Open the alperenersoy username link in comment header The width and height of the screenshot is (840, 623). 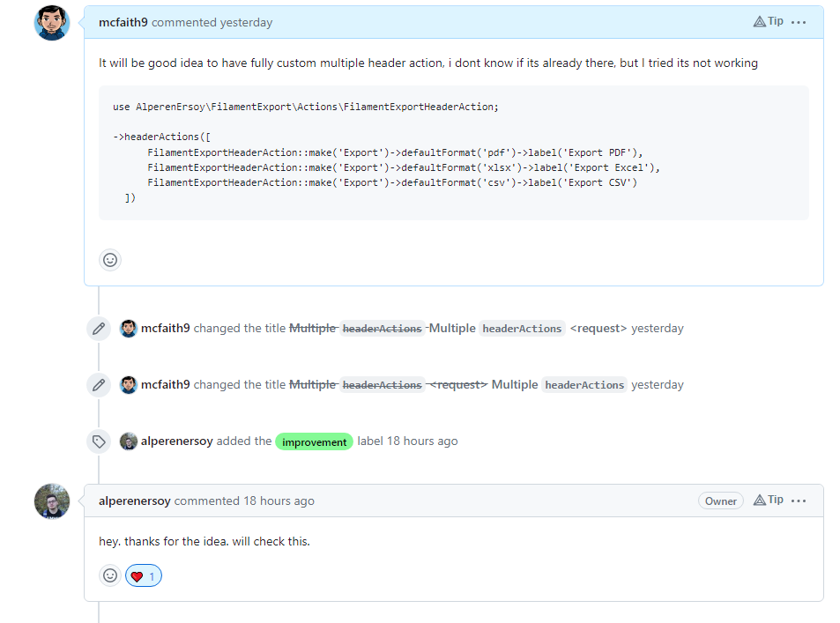pyautogui.click(x=135, y=501)
